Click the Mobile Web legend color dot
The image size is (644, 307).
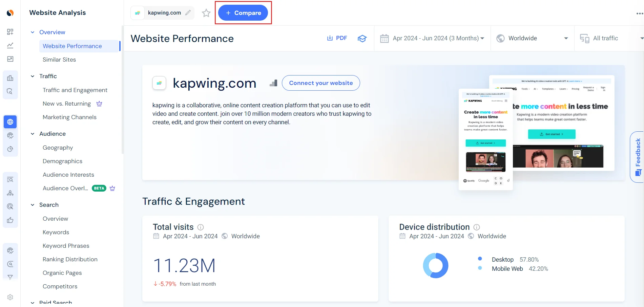[x=480, y=268]
